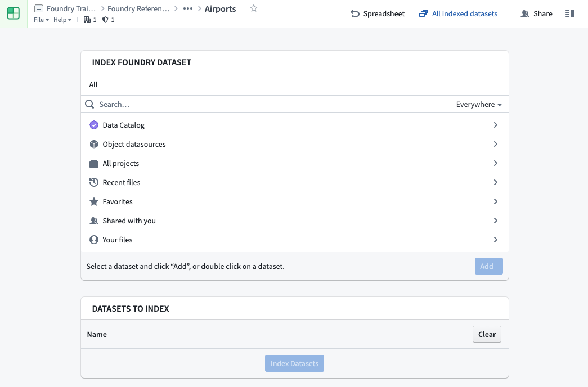Open the organizations building icon indicator
Image resolution: width=588 pixels, height=387 pixels.
[x=90, y=20]
